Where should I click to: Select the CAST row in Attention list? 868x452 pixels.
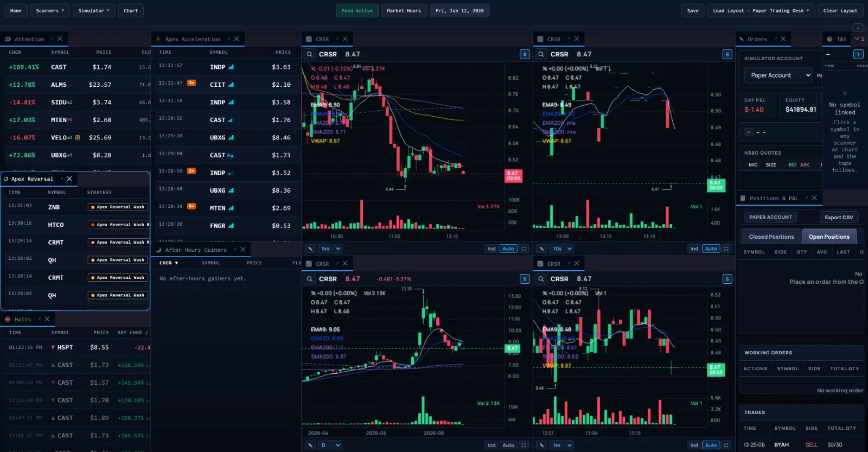(x=76, y=67)
